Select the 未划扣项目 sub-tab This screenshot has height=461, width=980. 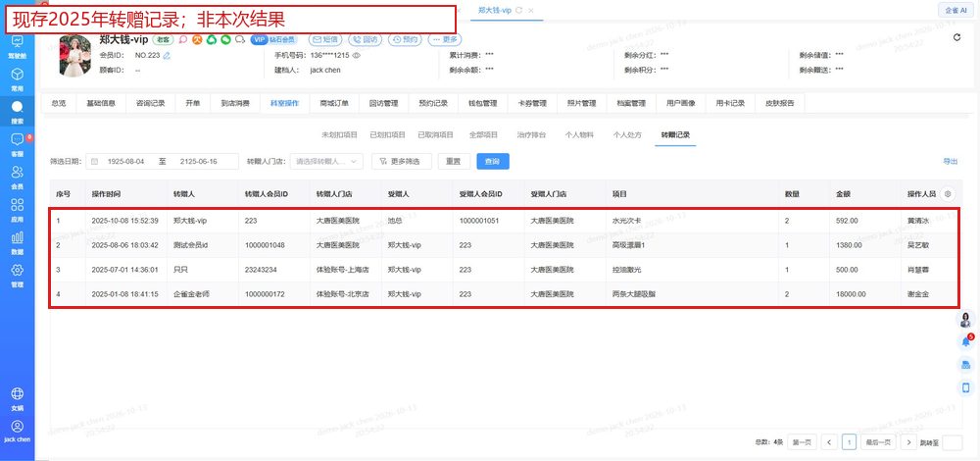click(x=339, y=135)
